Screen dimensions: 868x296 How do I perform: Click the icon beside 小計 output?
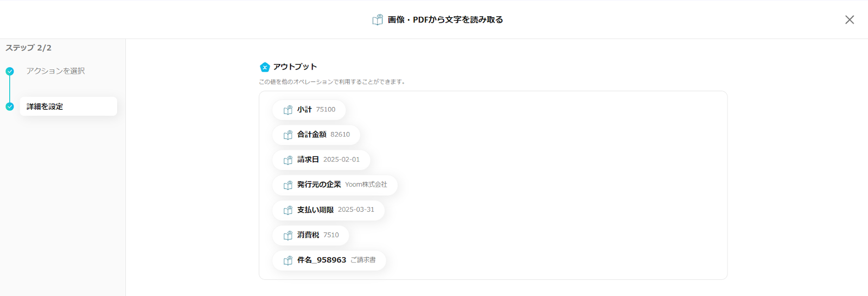point(288,110)
